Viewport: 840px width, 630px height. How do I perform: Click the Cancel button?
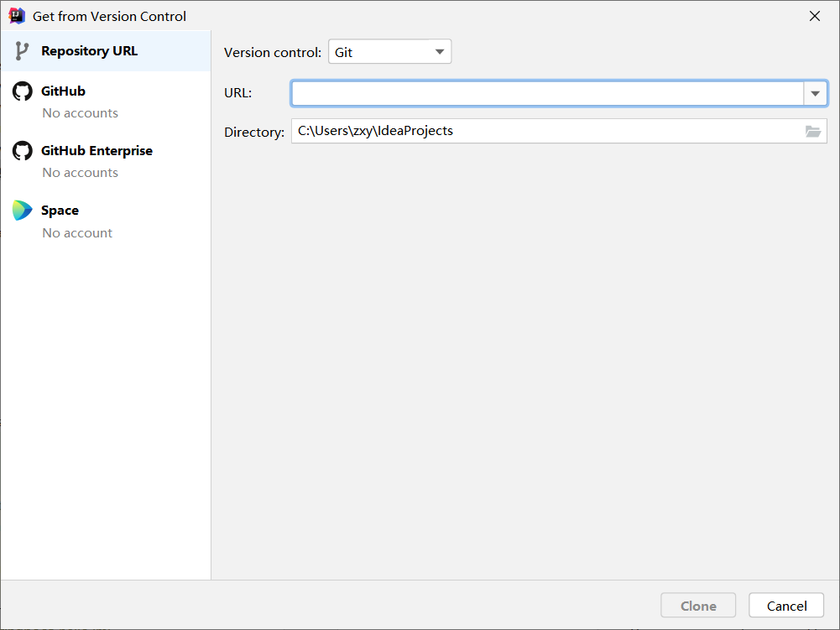[x=786, y=606]
